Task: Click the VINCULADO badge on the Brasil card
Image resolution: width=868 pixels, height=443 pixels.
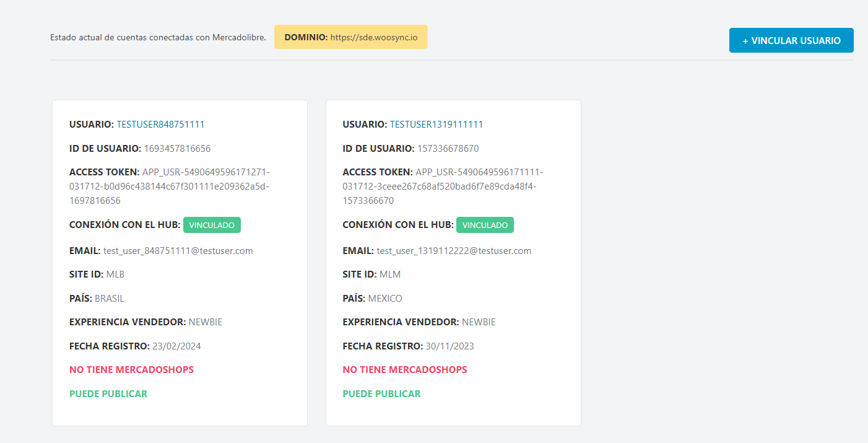Action: tap(212, 225)
